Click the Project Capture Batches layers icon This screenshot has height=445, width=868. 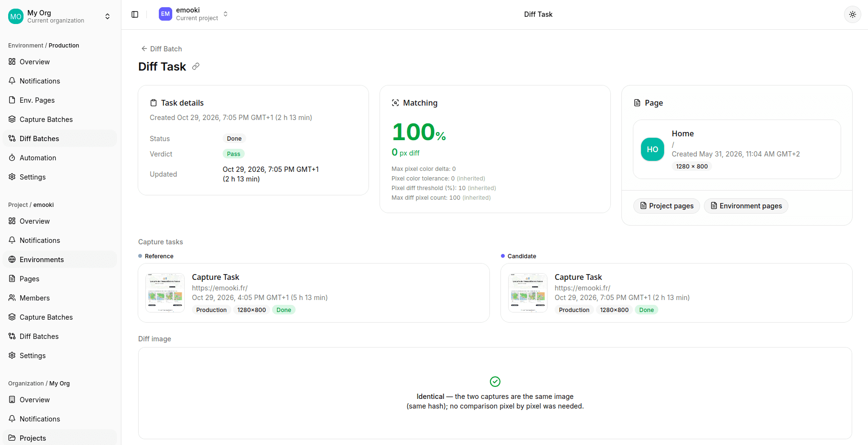[12, 317]
